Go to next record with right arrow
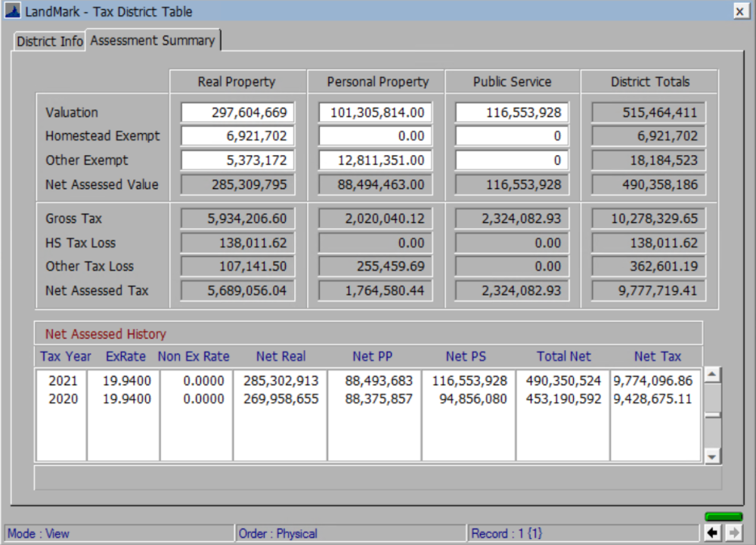The height and width of the screenshot is (545, 756). (x=733, y=533)
